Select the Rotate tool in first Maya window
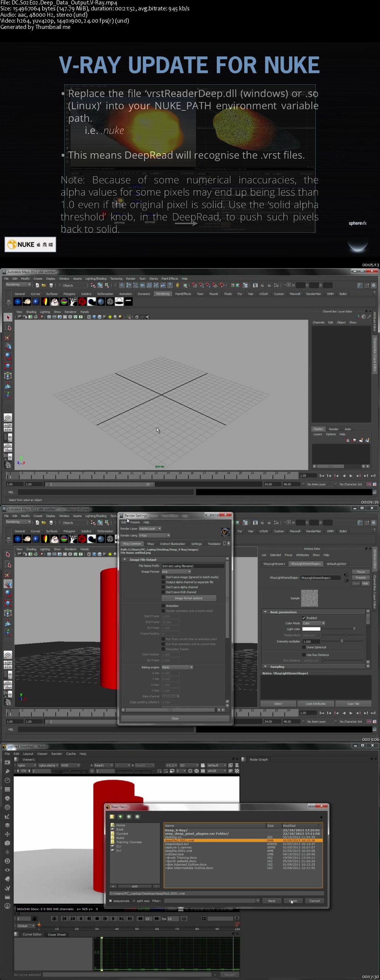This screenshot has height=980, width=380. [x=8, y=356]
